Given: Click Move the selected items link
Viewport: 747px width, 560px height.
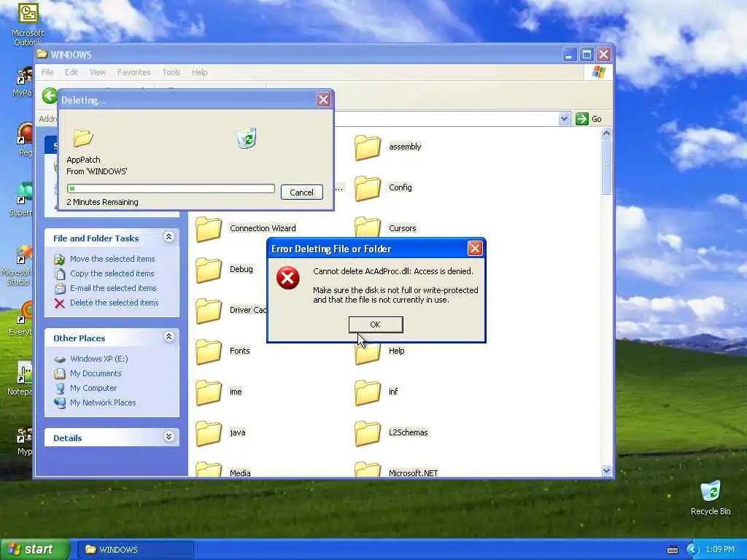Looking at the screenshot, I should [112, 259].
